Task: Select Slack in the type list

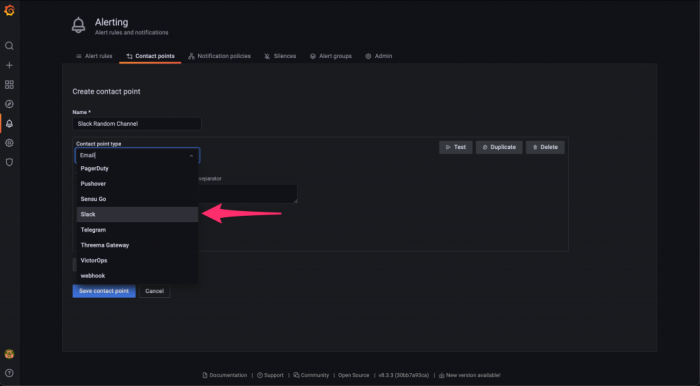Action: point(137,214)
